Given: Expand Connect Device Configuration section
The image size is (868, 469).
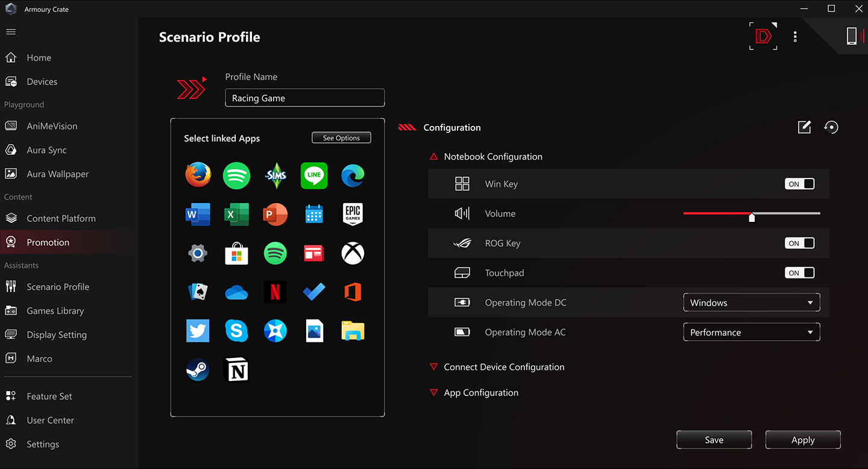Looking at the screenshot, I should pos(504,367).
